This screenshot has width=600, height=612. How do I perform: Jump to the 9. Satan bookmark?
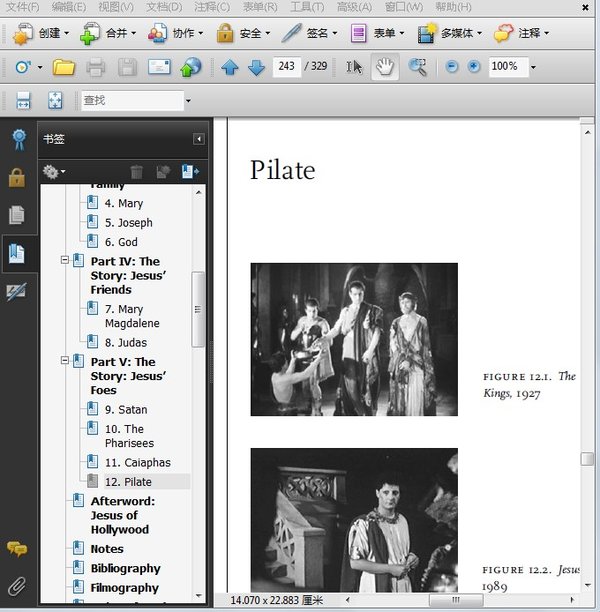coord(125,409)
